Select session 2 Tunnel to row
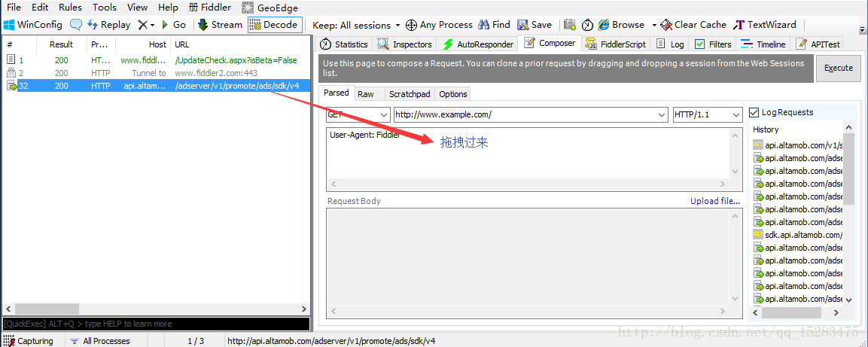The width and height of the screenshot is (868, 347). [x=157, y=73]
